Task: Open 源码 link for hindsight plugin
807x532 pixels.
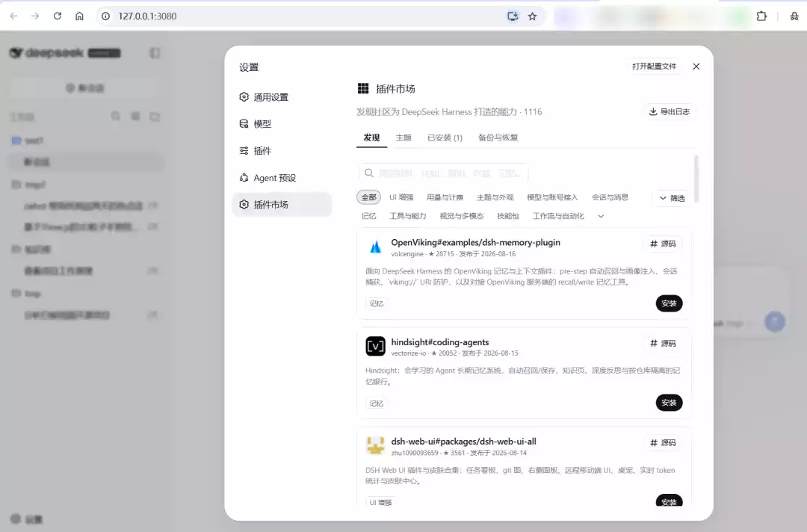Action: 663,343
